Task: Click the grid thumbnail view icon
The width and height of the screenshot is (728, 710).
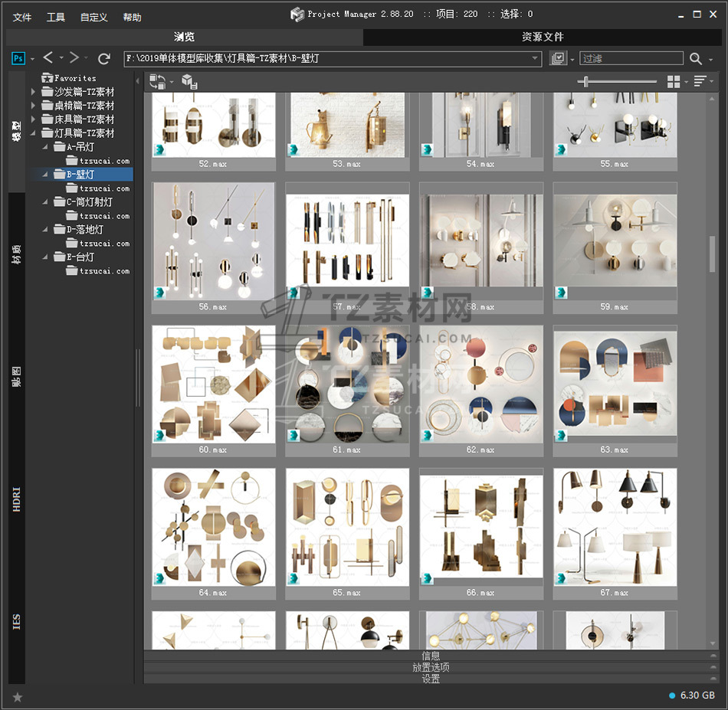Action: 674,81
